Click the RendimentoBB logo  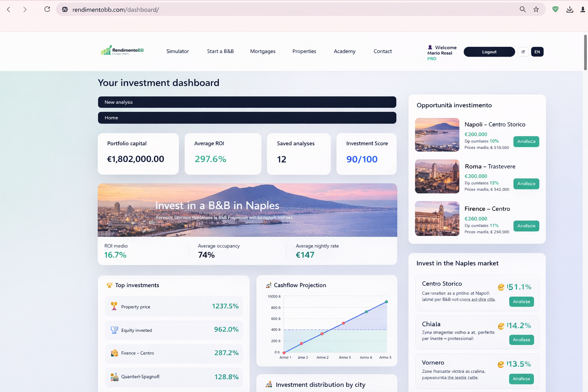[122, 51]
